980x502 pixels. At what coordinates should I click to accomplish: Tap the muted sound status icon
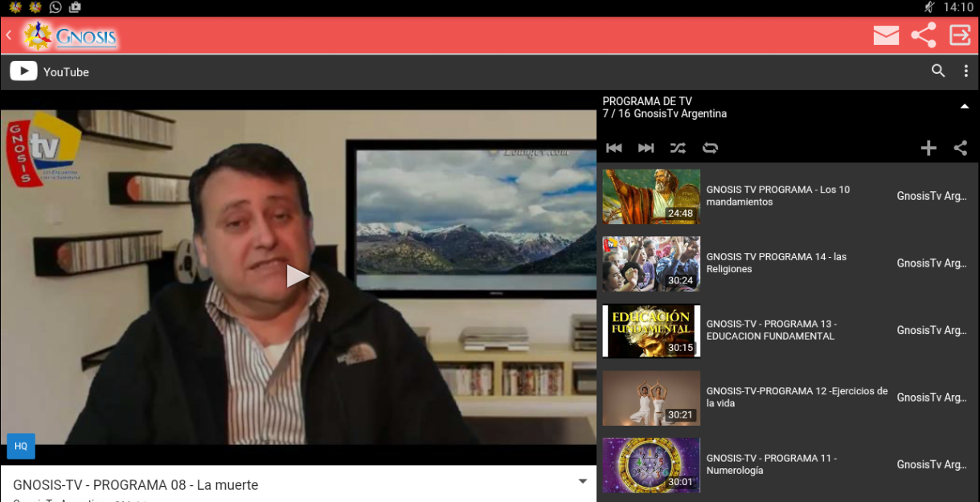(929, 7)
